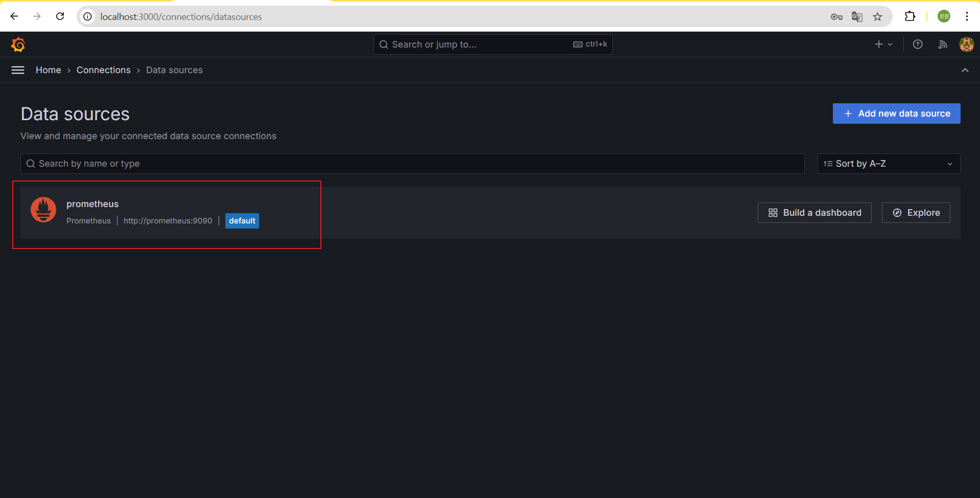The image size is (980, 498).
Task: Reload the current page
Action: coord(60,16)
